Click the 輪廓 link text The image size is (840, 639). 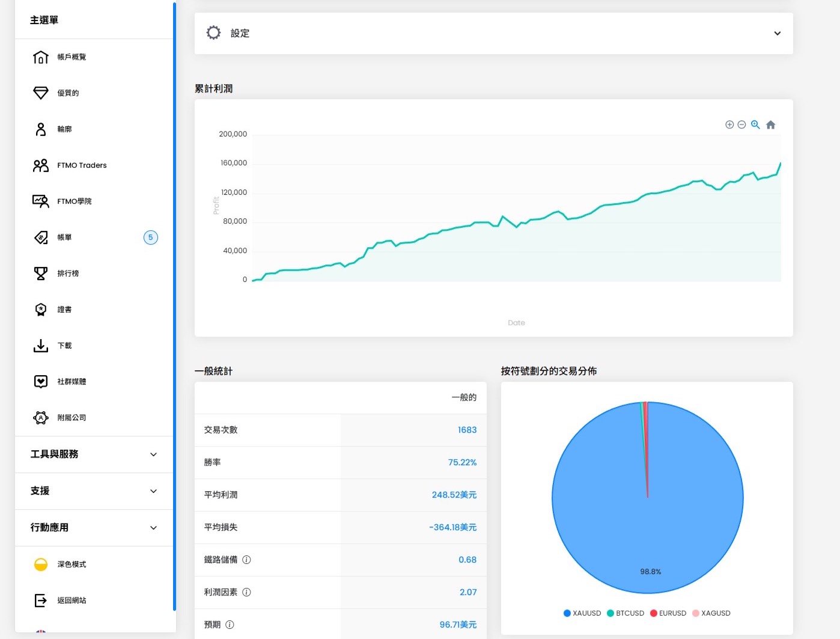(64, 129)
